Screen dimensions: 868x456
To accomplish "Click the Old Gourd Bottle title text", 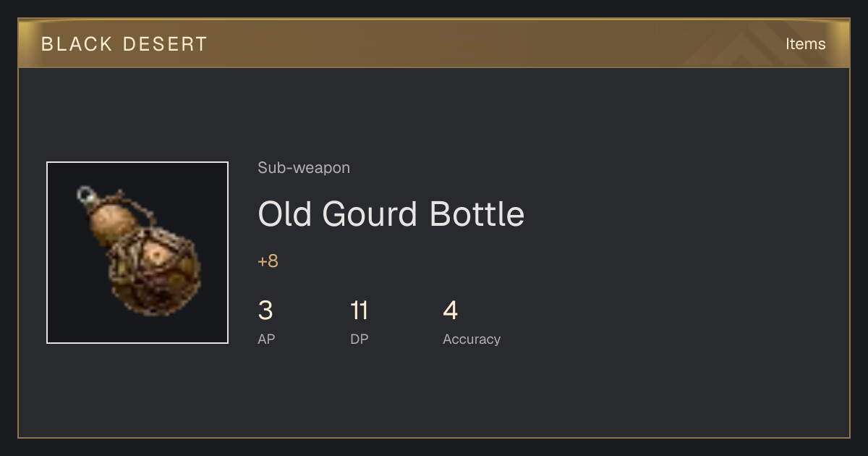I will coord(391,214).
